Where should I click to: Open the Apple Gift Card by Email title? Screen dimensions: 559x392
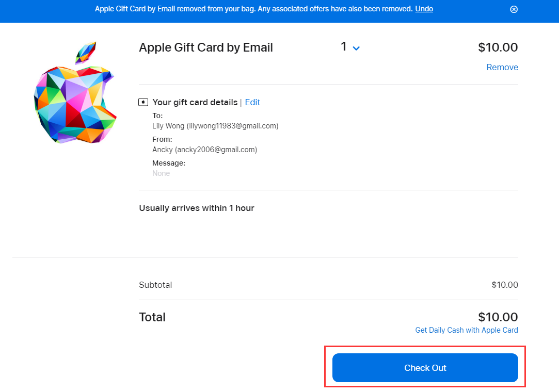(x=206, y=47)
